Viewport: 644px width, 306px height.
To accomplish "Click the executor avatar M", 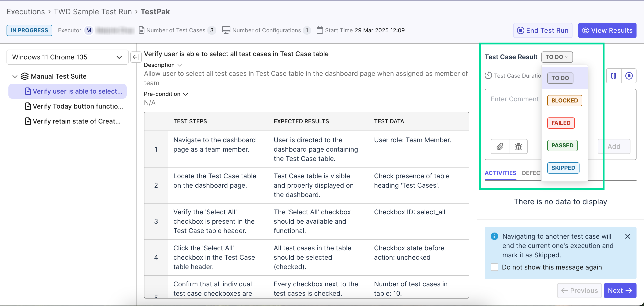I will point(89,30).
